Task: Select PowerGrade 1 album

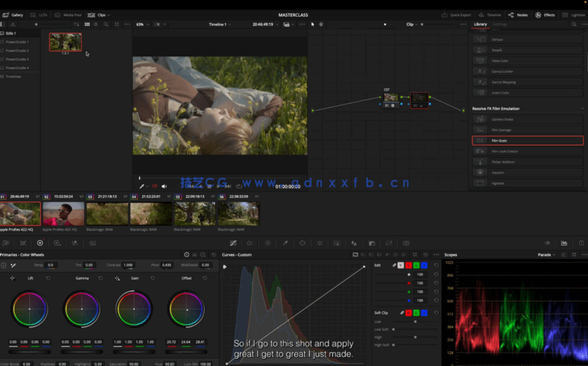Action: click(x=18, y=42)
